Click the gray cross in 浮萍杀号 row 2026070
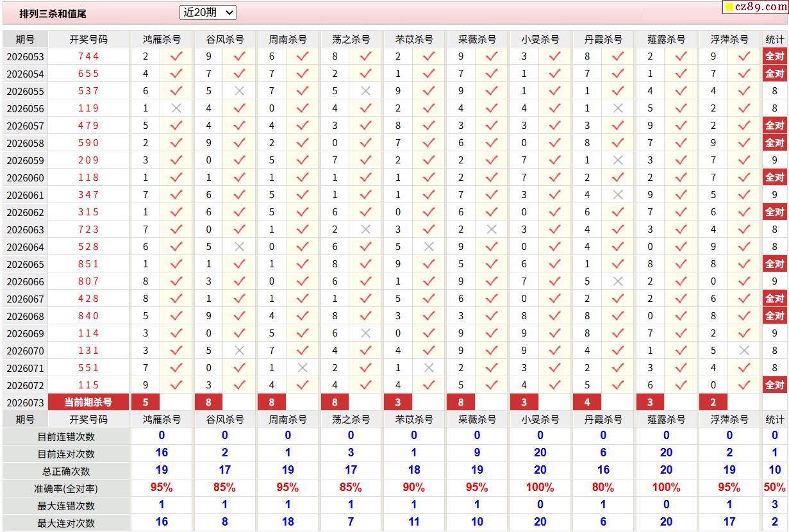Screen dimensions: 789x532 click(x=744, y=351)
